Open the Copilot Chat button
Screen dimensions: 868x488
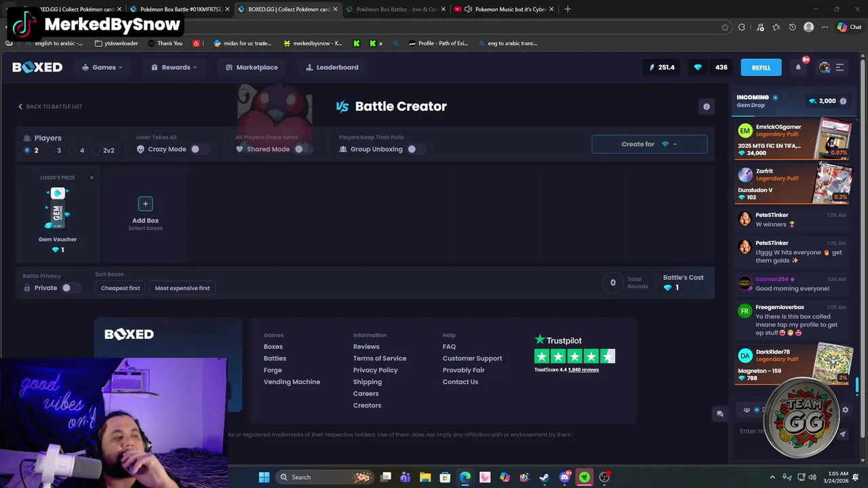849,27
